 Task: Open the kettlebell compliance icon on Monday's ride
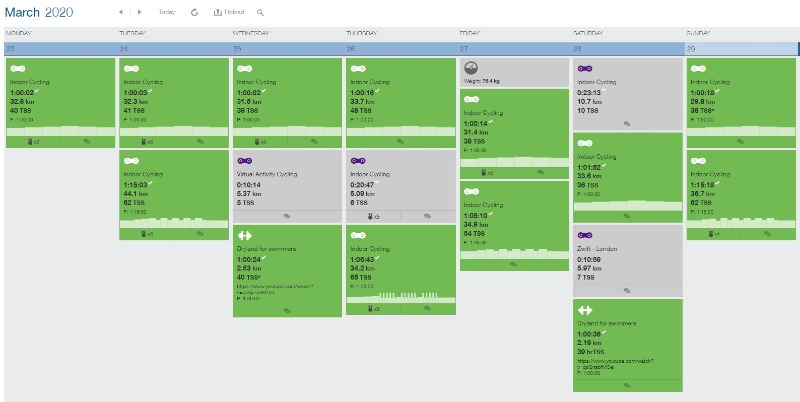[x=33, y=142]
